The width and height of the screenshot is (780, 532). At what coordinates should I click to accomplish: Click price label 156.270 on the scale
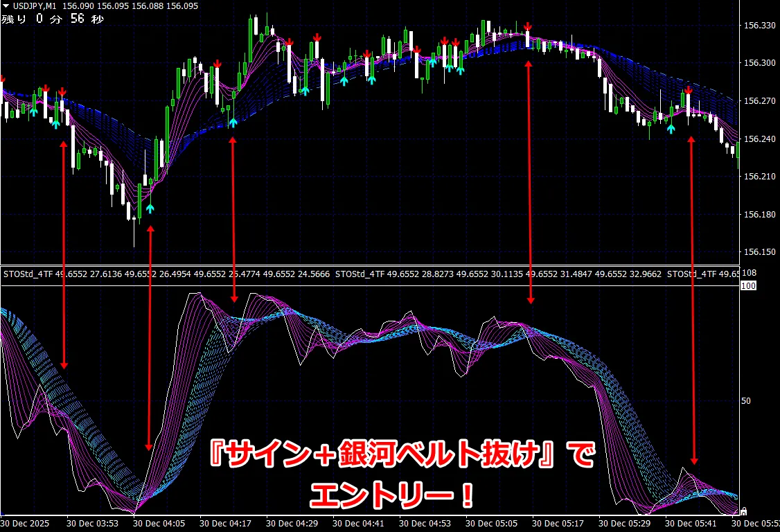(x=759, y=101)
